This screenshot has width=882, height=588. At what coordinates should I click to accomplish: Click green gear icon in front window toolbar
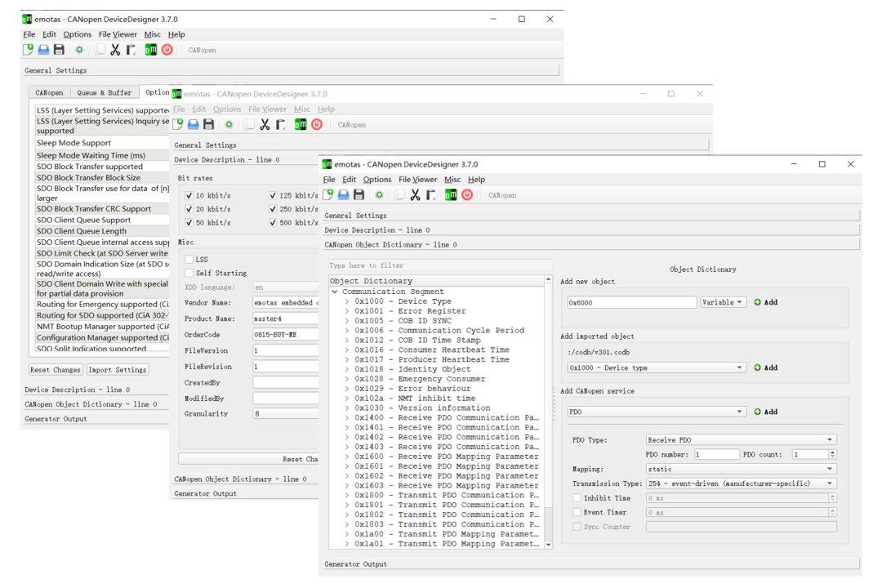pyautogui.click(x=379, y=195)
